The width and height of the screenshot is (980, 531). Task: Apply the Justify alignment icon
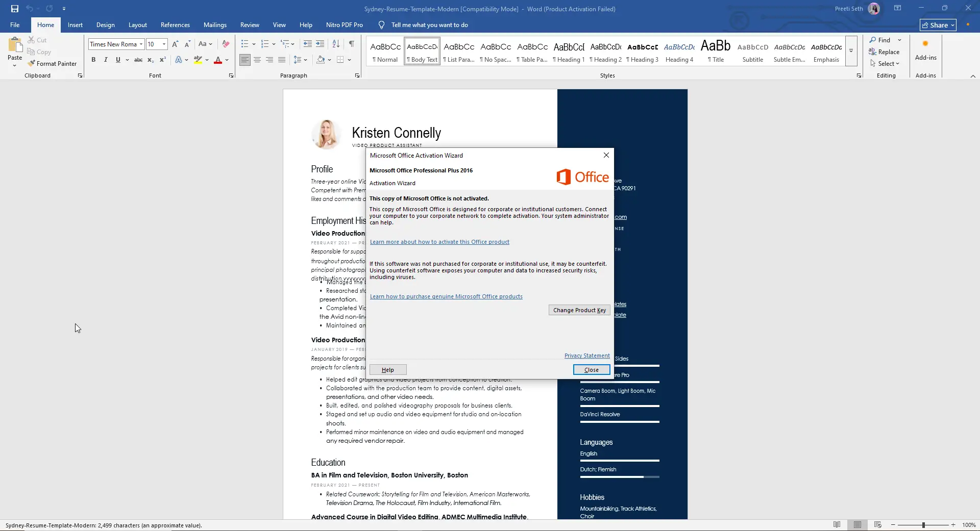pos(282,60)
